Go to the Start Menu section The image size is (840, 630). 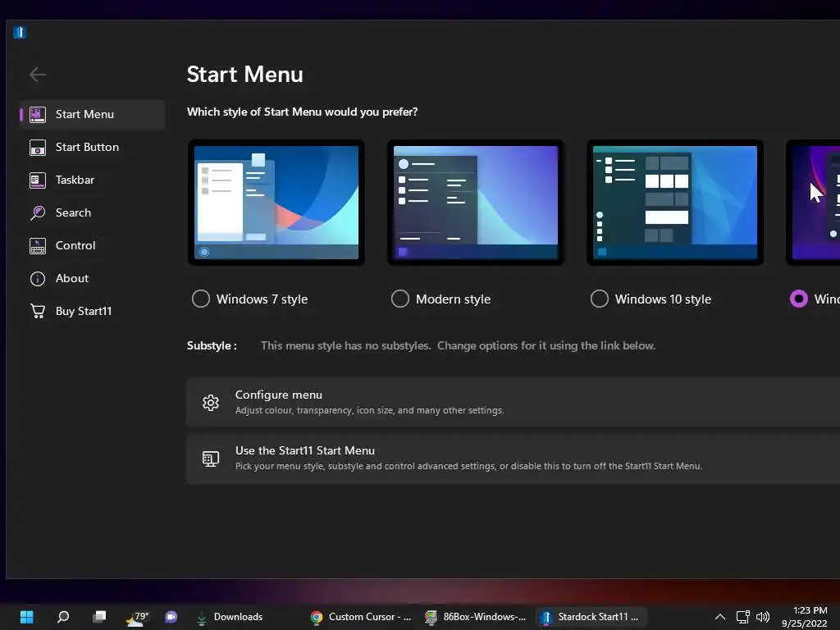92,114
